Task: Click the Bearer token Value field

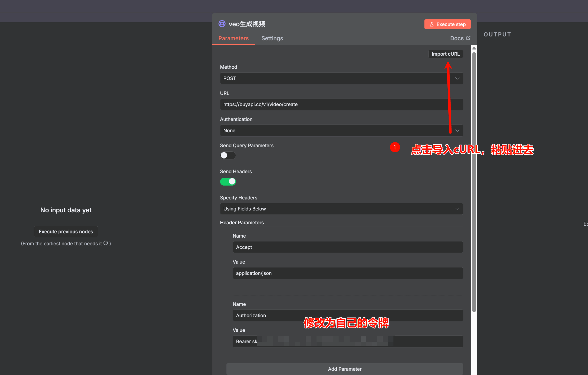Action: [x=348, y=341]
